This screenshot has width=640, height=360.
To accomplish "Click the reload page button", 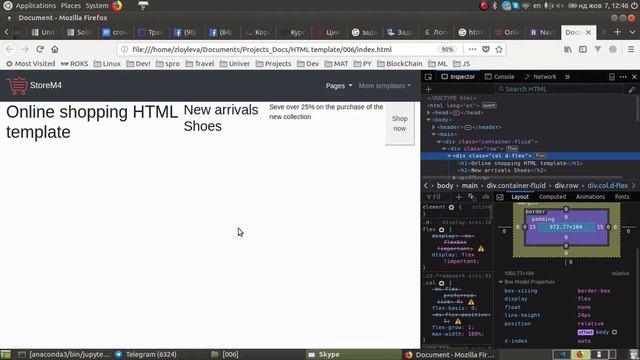I will point(40,49).
